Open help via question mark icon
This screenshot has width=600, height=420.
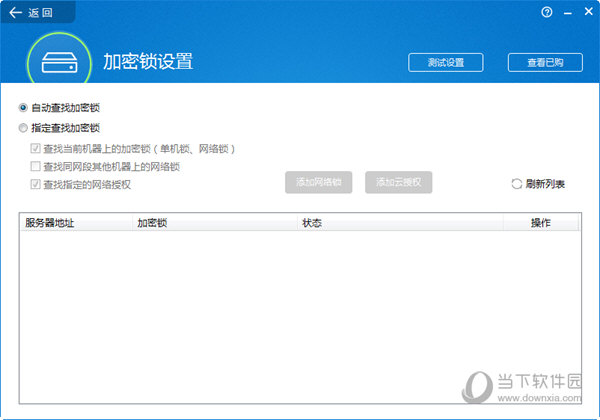click(x=547, y=12)
